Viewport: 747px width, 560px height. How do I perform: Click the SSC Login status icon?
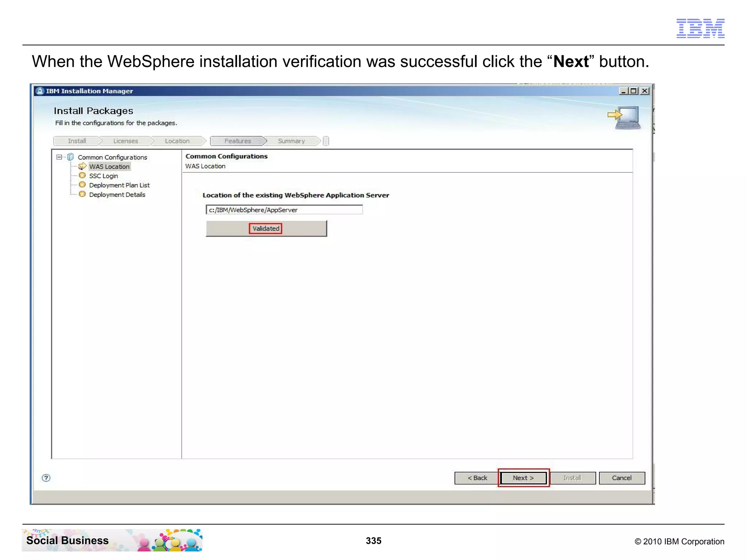pos(82,175)
